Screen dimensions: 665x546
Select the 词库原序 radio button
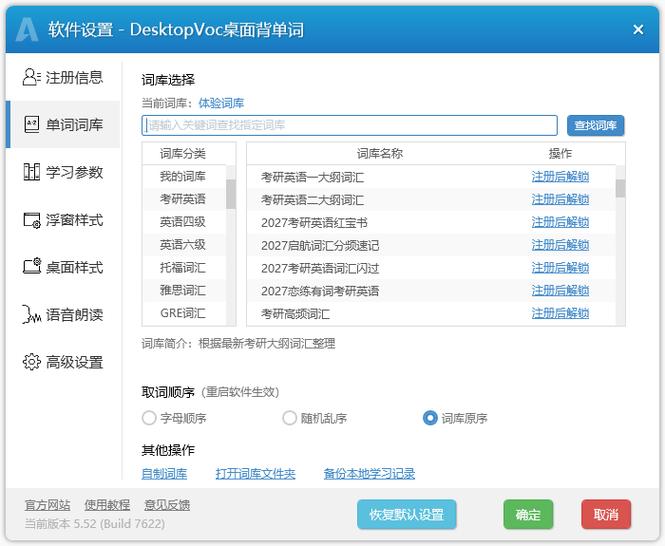pyautogui.click(x=430, y=418)
